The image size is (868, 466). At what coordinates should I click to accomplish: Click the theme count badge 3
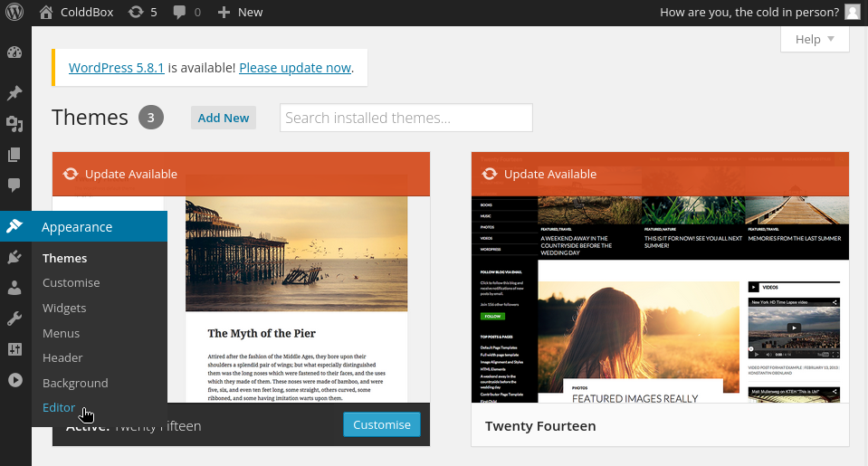(150, 118)
